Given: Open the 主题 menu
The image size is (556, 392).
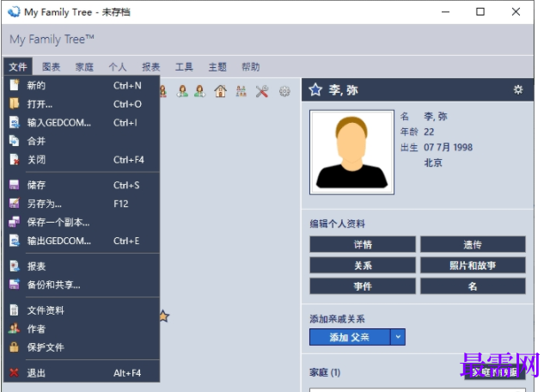Looking at the screenshot, I should (x=217, y=67).
